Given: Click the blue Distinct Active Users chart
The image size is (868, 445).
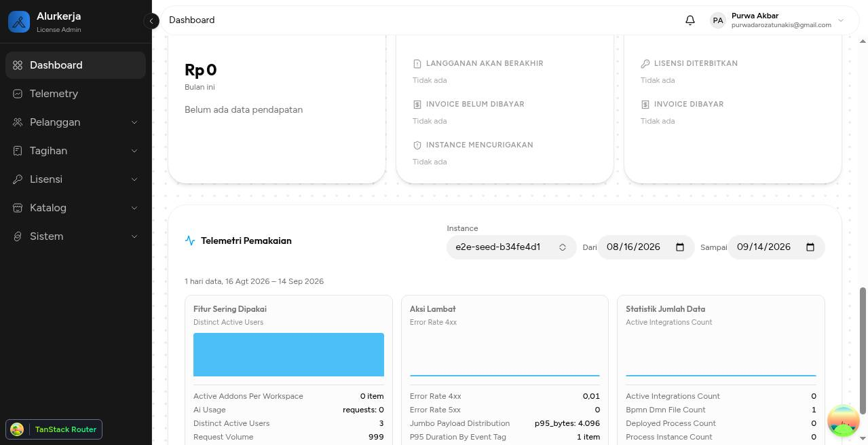Looking at the screenshot, I should click(288, 355).
